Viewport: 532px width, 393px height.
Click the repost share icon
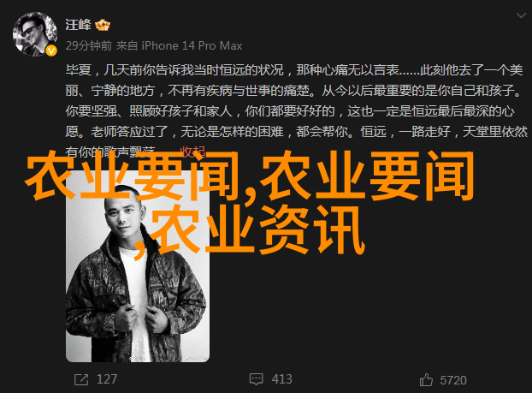coord(81,379)
